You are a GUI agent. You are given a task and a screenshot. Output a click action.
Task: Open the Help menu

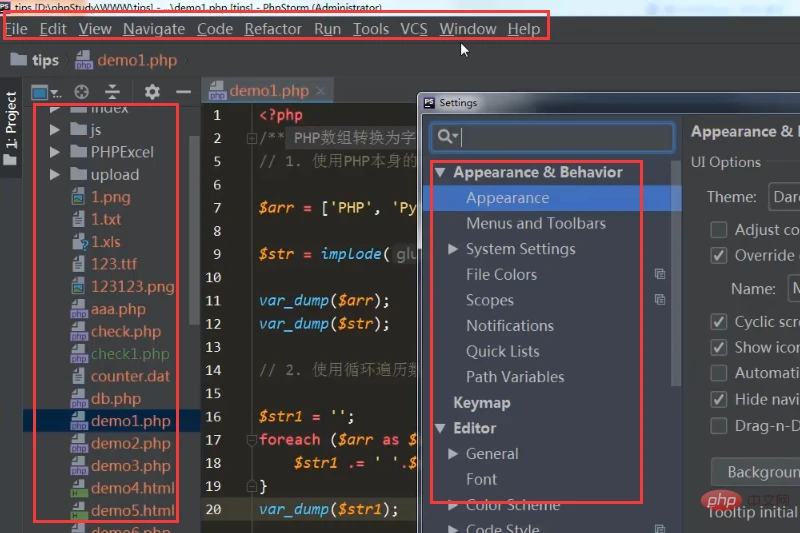(x=523, y=29)
